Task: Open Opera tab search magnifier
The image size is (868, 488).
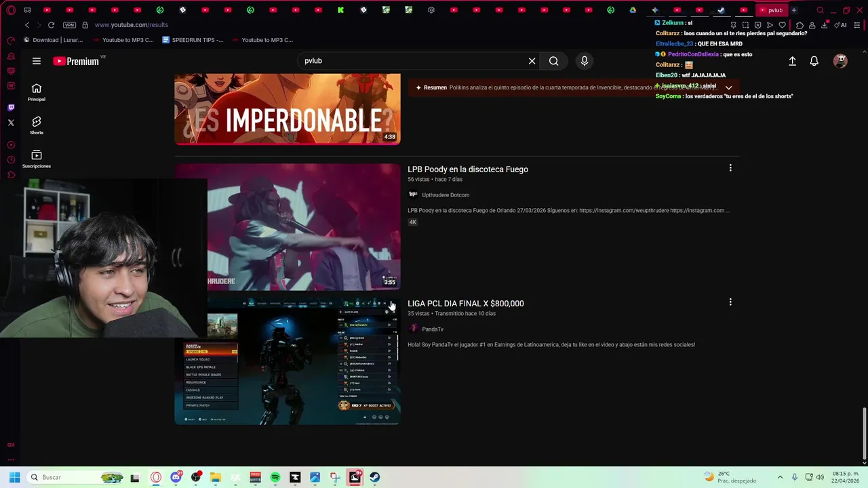Action: 820,10
